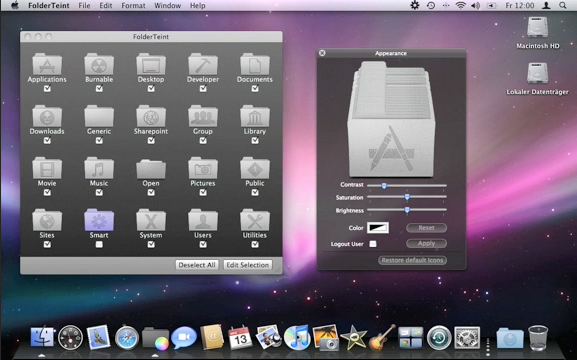Select the Applications folder icon
Screen dimensions: 577x360
click(47, 64)
